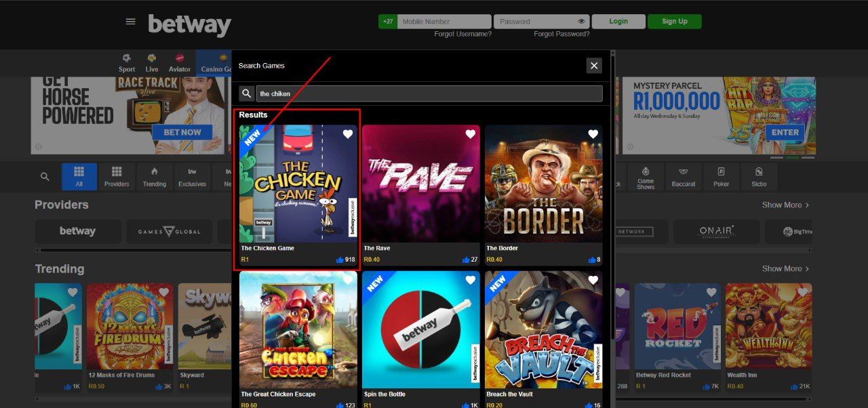Switch to the All games tab
The width and height of the screenshot is (868, 408).
click(79, 176)
